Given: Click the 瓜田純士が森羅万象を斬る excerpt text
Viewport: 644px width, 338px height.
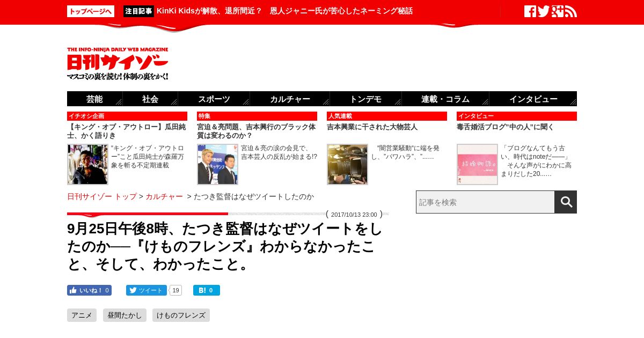Looking at the screenshot, I should pos(148,157).
